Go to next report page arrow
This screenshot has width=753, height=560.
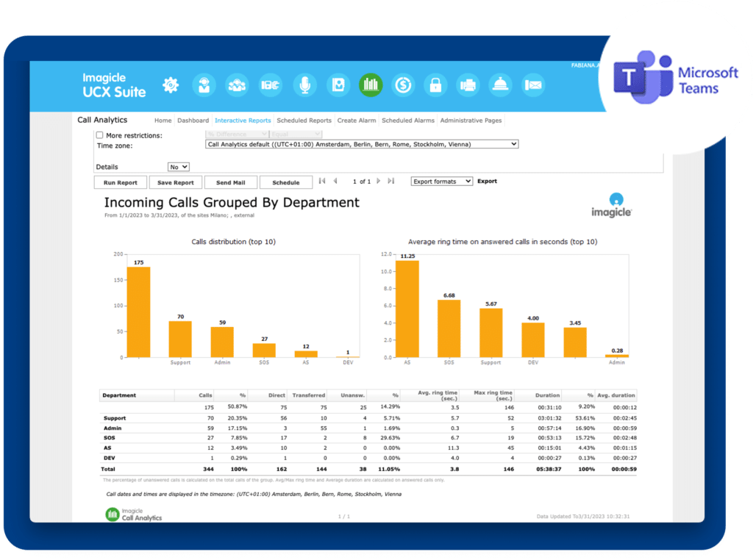[x=379, y=181]
